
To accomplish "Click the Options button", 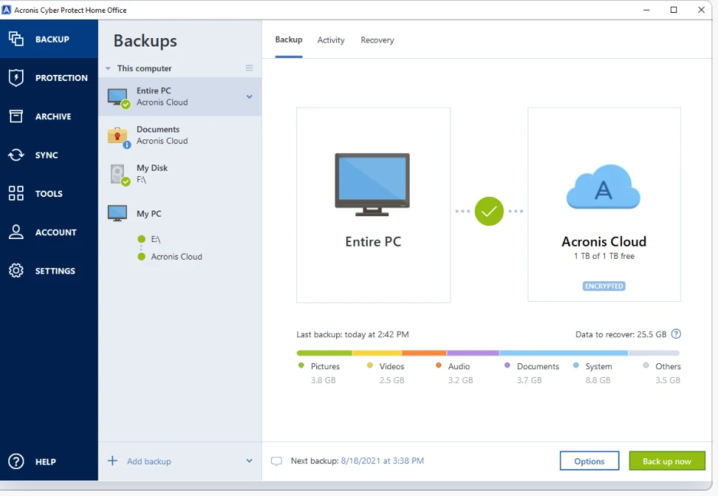I will [589, 461].
